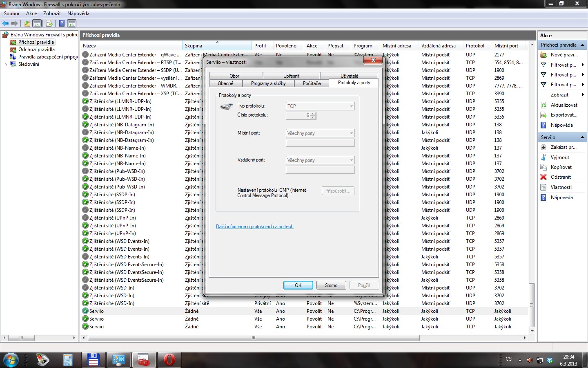588x368 pixels.
Task: Go up one level with the folder icon
Action: [x=27, y=23]
